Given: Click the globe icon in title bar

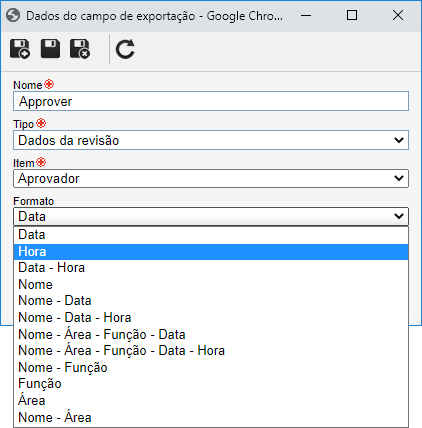Looking at the screenshot, I should 13,15.
